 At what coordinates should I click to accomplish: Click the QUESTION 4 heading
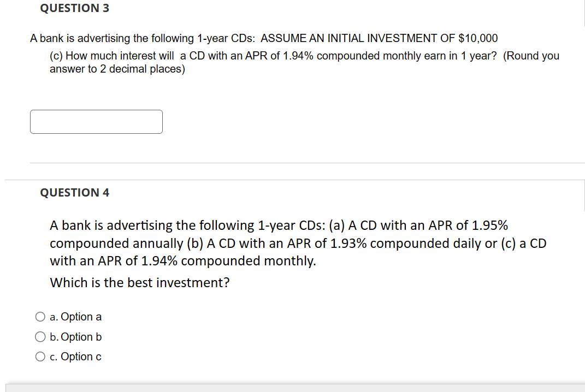[x=75, y=193]
